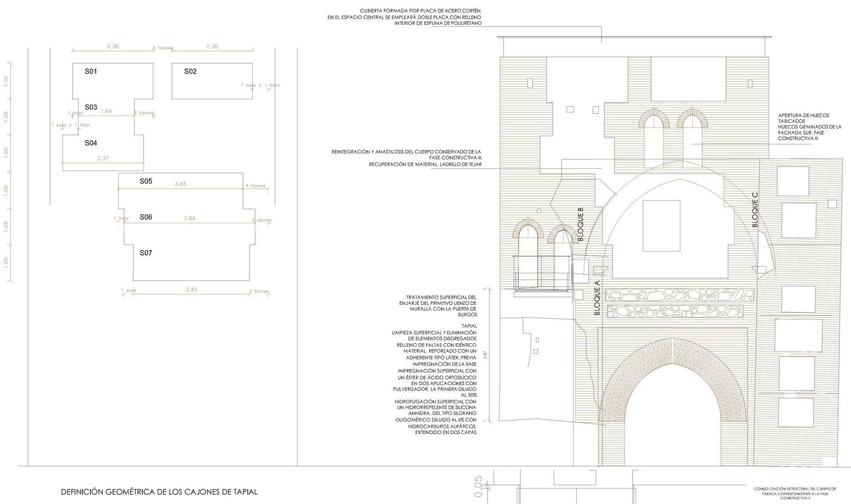
Task: Click the S04 block label
Action: click(91, 143)
